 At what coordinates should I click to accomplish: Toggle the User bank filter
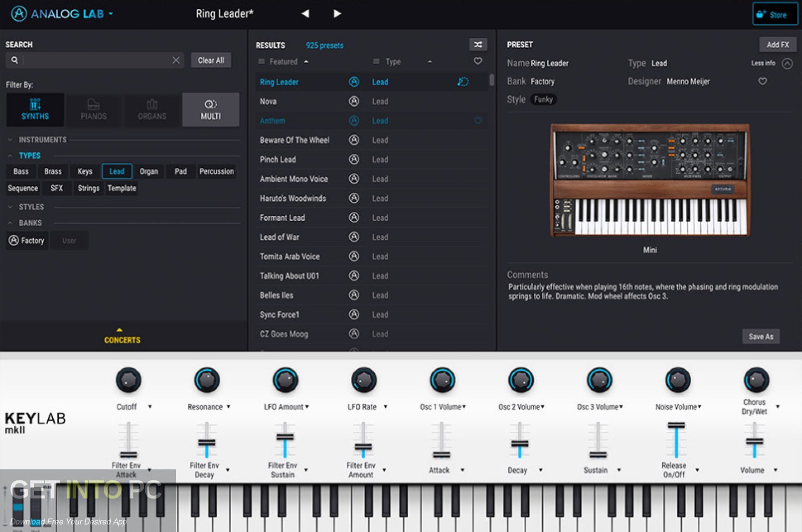click(69, 240)
